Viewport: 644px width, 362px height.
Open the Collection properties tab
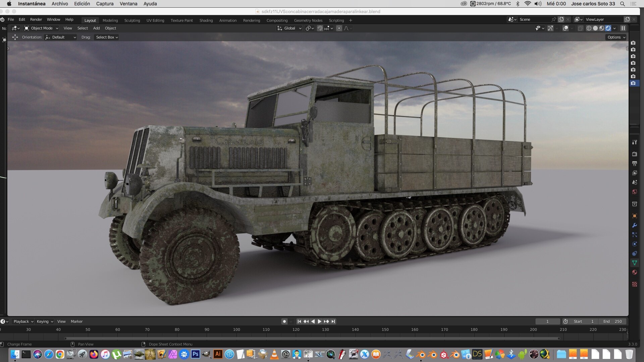point(634,204)
